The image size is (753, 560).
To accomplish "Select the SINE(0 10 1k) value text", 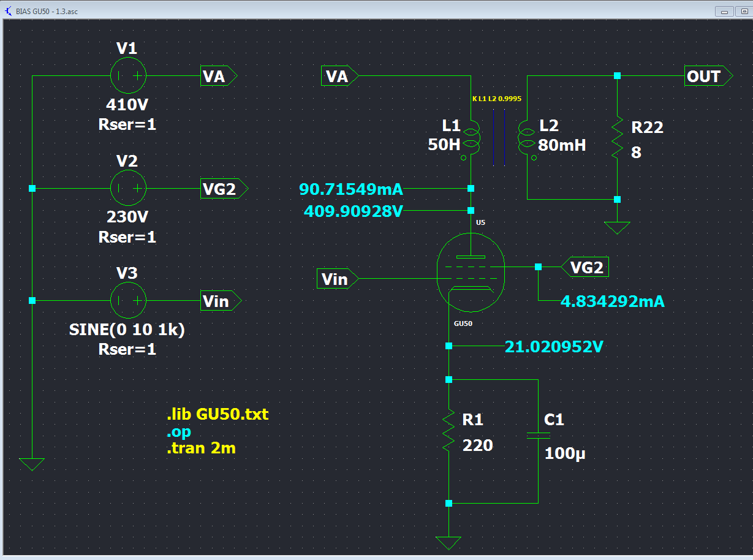I will coord(127,330).
